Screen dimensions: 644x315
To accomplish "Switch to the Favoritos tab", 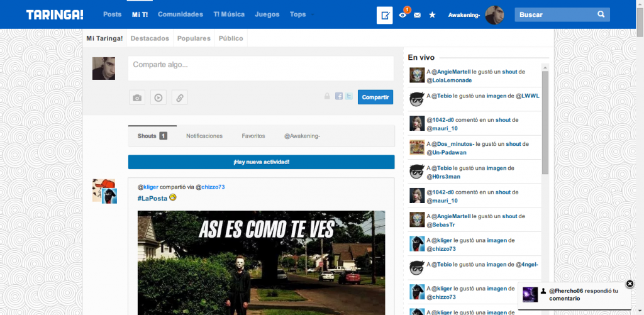I will coord(253,136).
